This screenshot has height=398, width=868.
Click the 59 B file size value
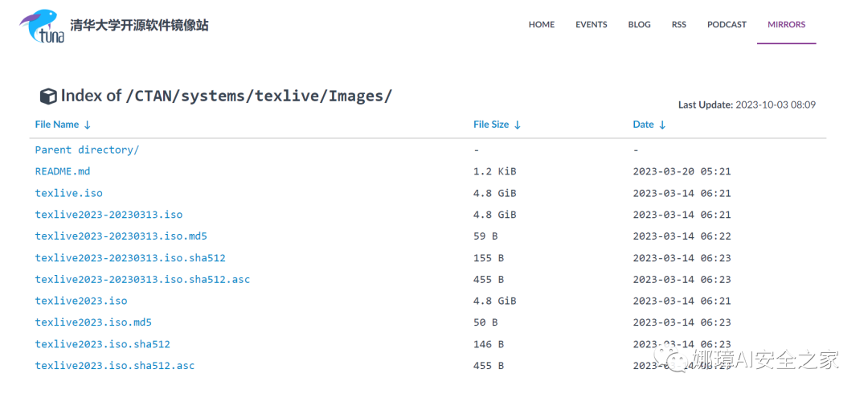[x=485, y=236]
